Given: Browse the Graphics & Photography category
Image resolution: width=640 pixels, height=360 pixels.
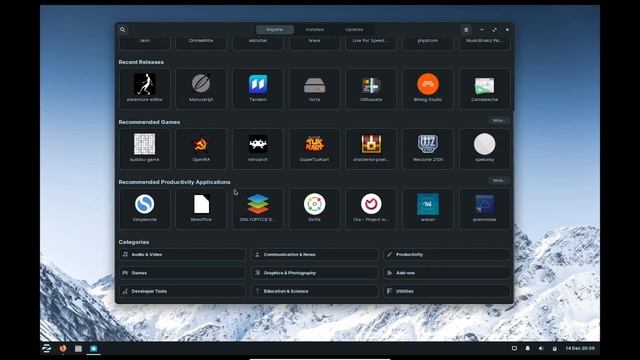Looking at the screenshot, I should (x=314, y=273).
